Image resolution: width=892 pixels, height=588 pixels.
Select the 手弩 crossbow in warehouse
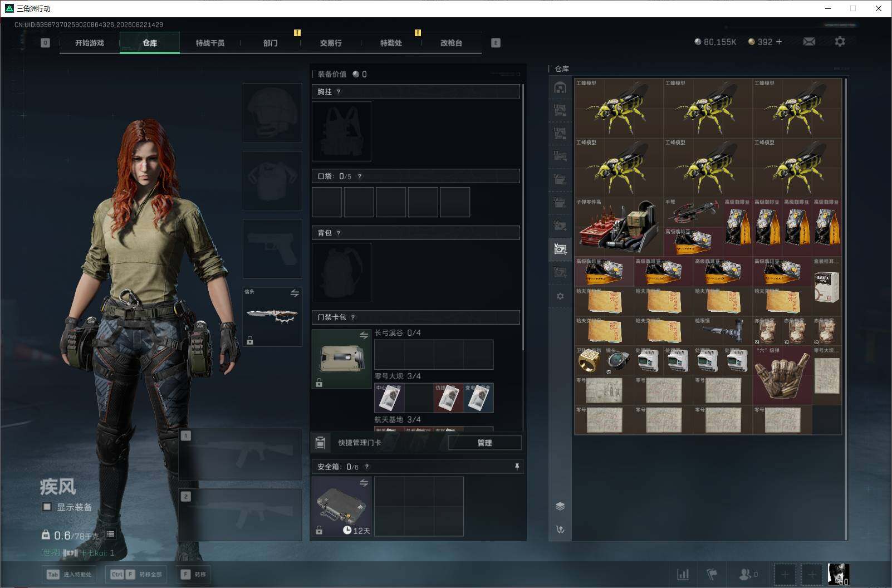tap(693, 212)
